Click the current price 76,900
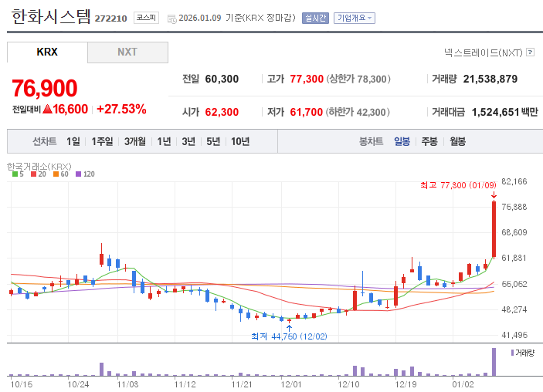Viewport: 543px width, 392px height. coord(45,88)
